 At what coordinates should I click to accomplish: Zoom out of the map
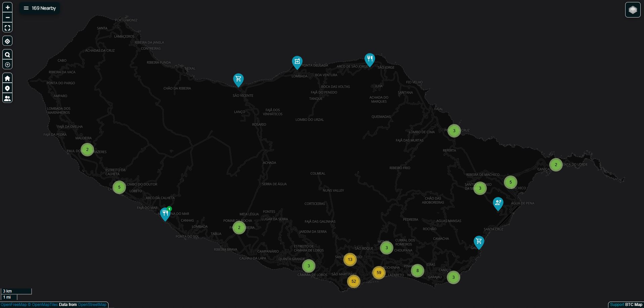[7, 17]
